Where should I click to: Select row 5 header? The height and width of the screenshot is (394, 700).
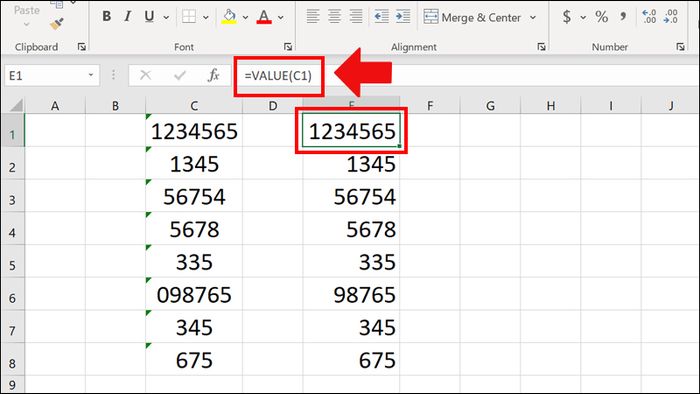(x=13, y=261)
